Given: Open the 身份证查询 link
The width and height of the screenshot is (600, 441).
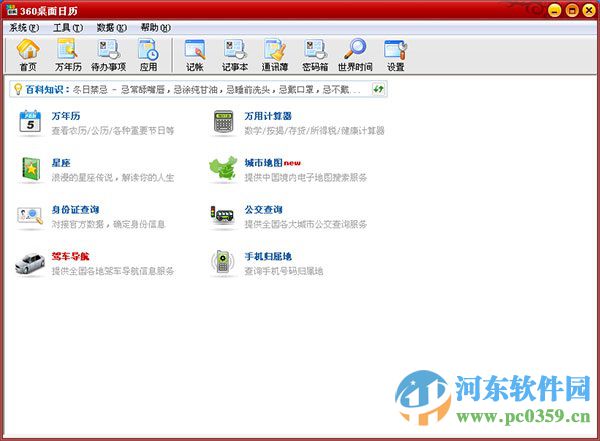Looking at the screenshot, I should tap(75, 210).
